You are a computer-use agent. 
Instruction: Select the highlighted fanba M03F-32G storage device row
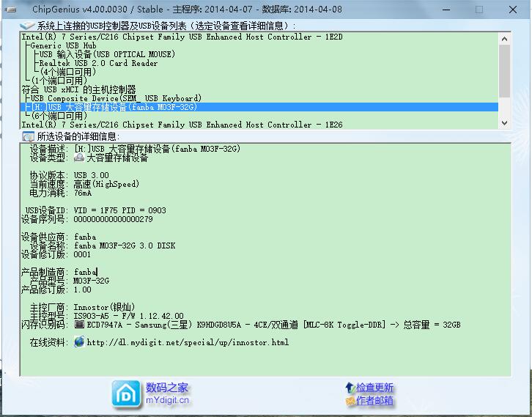click(x=259, y=107)
